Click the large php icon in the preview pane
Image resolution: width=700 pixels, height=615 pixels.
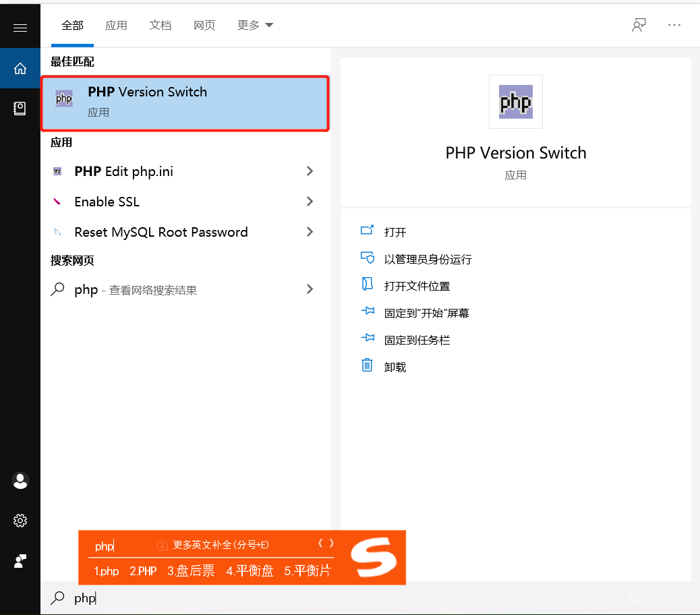(516, 102)
